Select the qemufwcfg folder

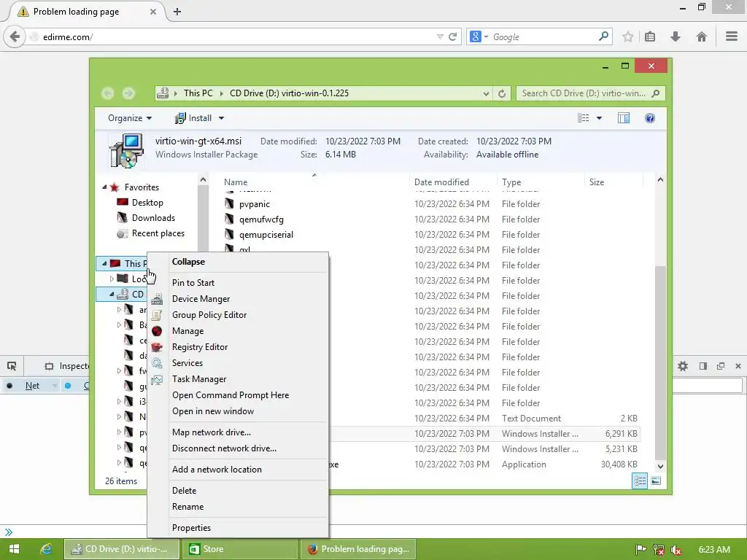[x=261, y=219]
